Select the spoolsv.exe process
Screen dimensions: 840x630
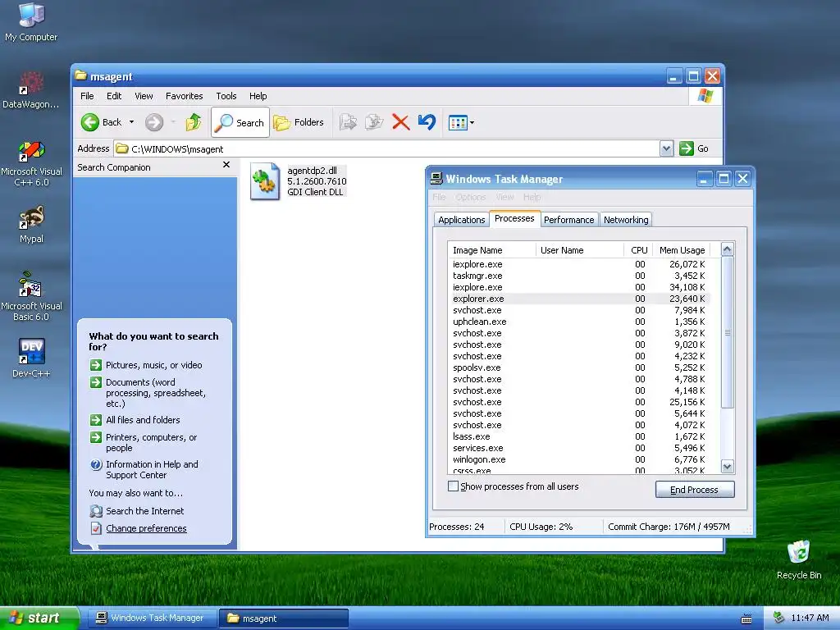(579, 368)
